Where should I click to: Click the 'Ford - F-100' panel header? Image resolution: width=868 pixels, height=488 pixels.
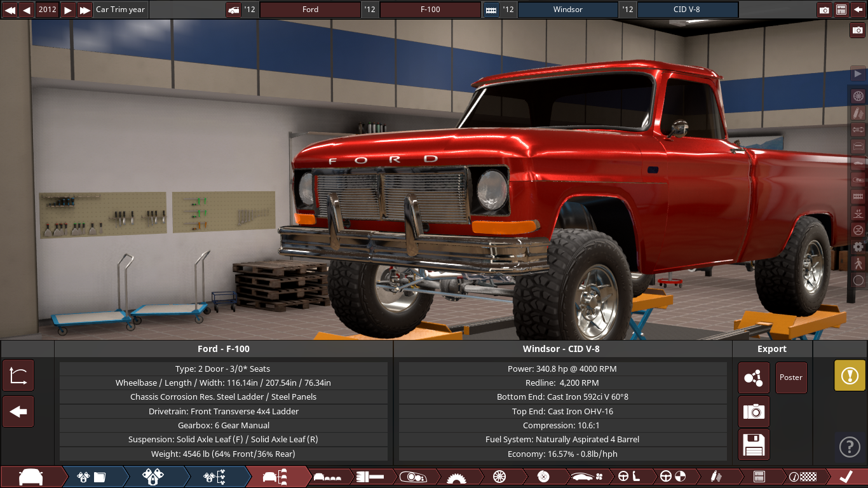click(x=224, y=349)
